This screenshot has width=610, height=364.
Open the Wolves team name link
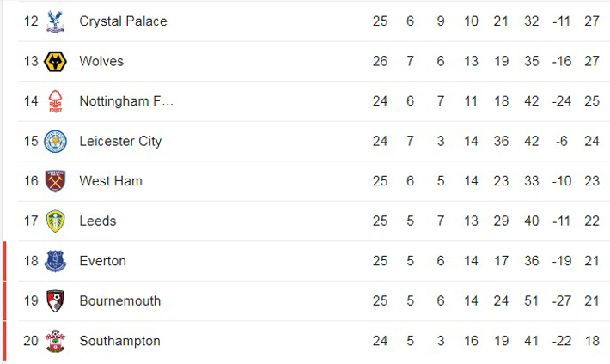tap(101, 62)
